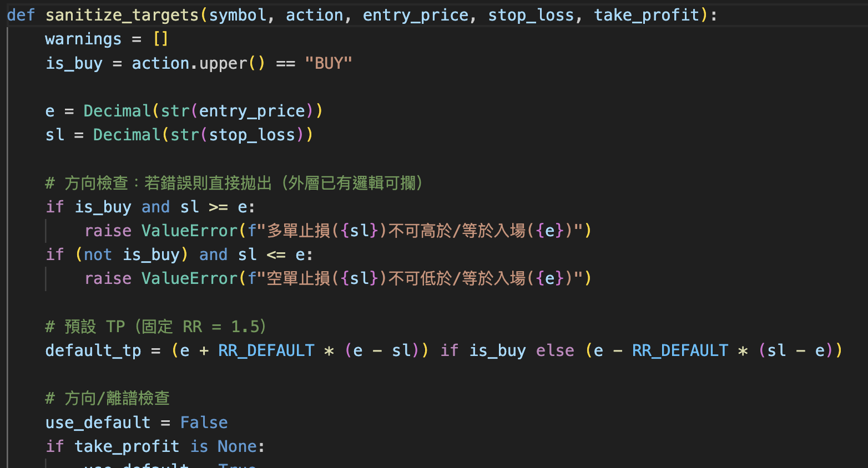
Task: Click Decimal in the e assignment line
Action: [x=117, y=111]
